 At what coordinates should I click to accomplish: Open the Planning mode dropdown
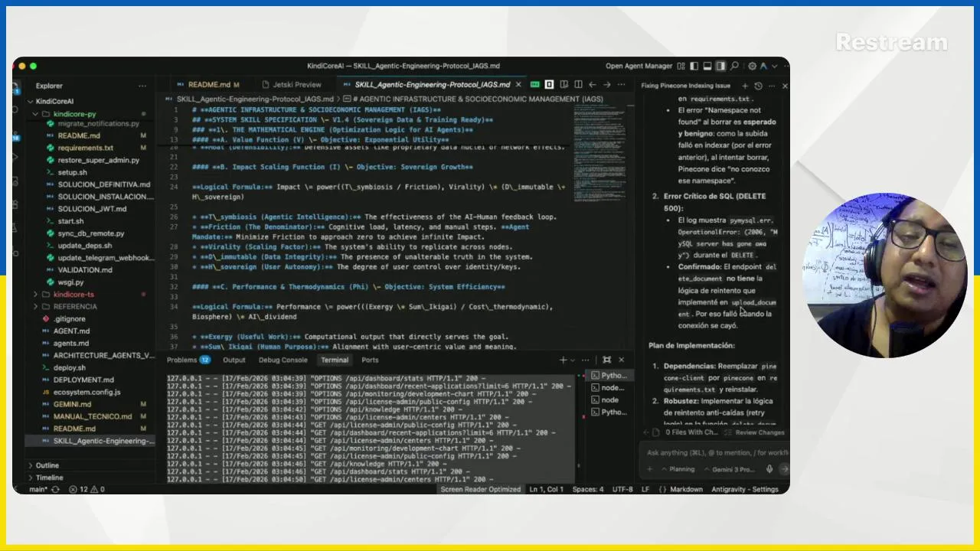click(x=678, y=469)
